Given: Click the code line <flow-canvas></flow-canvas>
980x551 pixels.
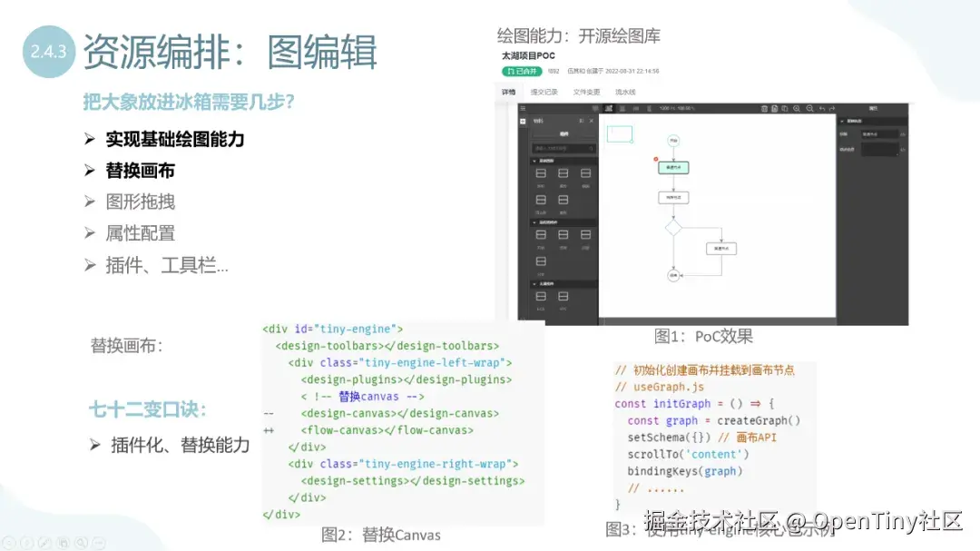Looking at the screenshot, I should [x=387, y=430].
